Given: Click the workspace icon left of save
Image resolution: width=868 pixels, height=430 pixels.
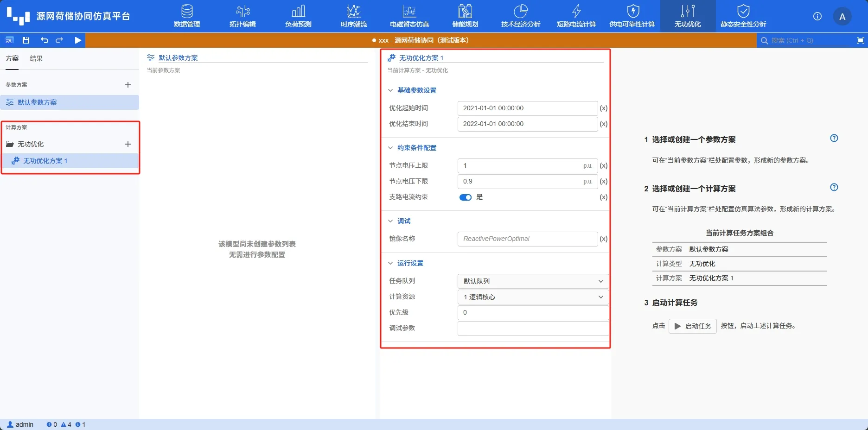Looking at the screenshot, I should click(x=9, y=40).
